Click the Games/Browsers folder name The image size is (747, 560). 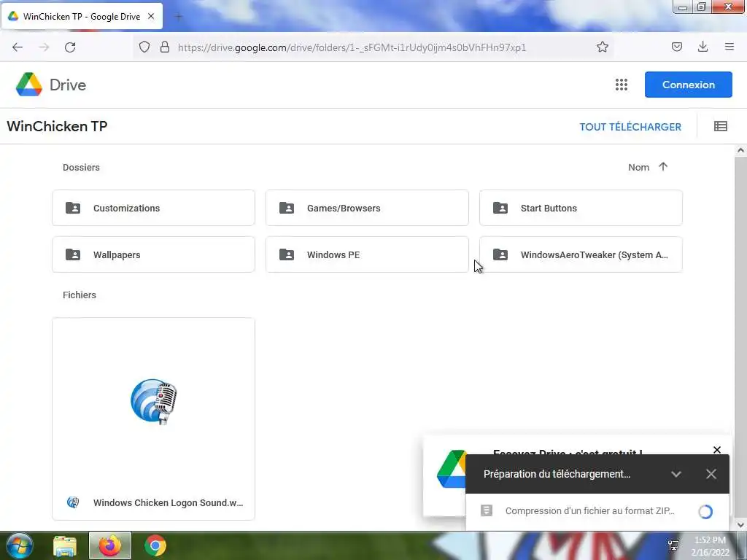[344, 208]
